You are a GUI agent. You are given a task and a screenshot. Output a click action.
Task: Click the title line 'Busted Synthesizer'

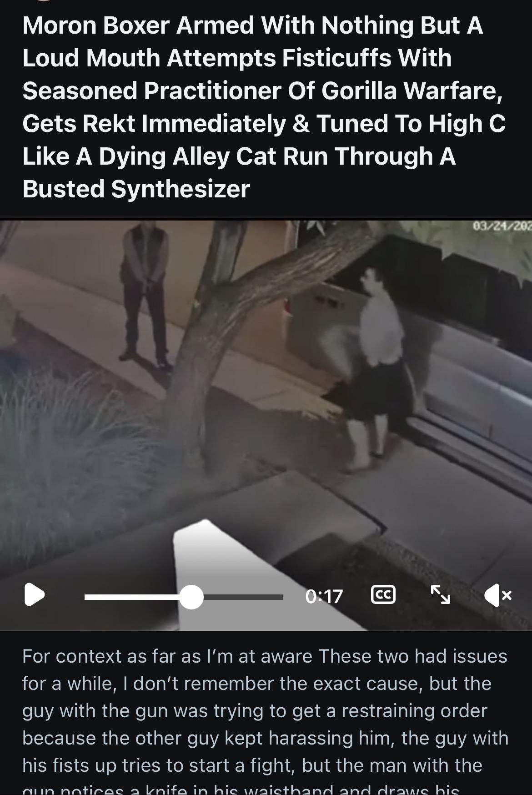click(136, 188)
